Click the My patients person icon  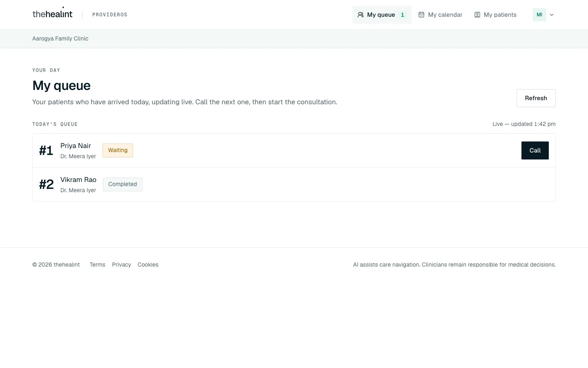477,15
